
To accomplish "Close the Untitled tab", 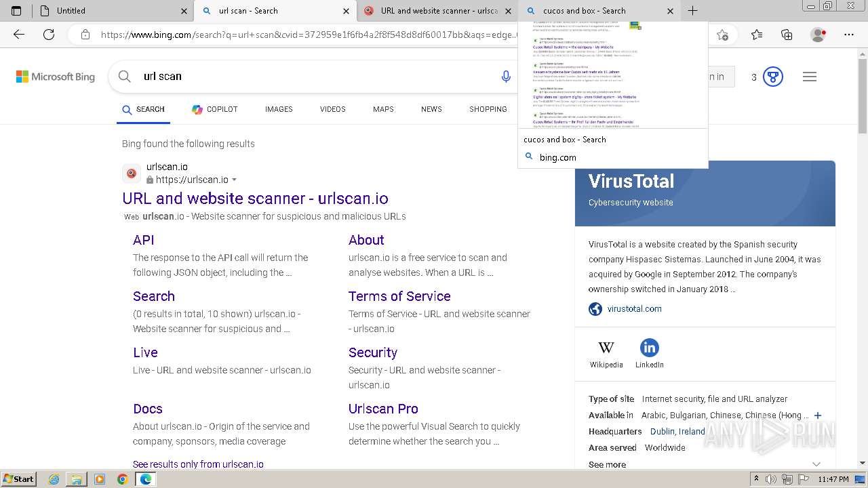I will pyautogui.click(x=184, y=11).
